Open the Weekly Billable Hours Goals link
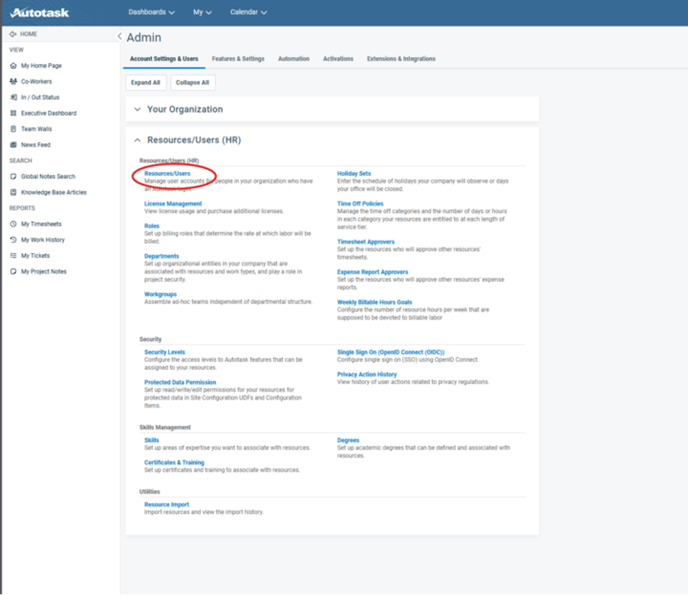The image size is (688, 595). pyautogui.click(x=375, y=302)
